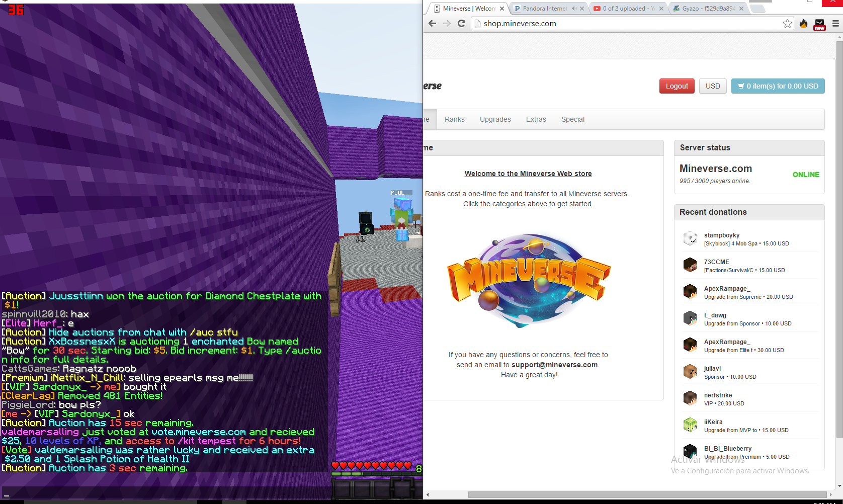The image size is (843, 504).
Task: Close the Mineverse | Welcome tab
Action: (x=502, y=9)
